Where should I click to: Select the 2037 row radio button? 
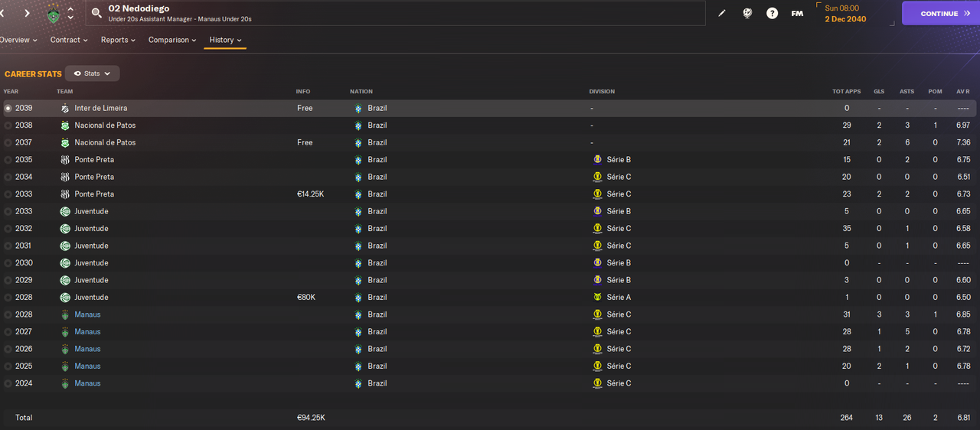(8, 142)
